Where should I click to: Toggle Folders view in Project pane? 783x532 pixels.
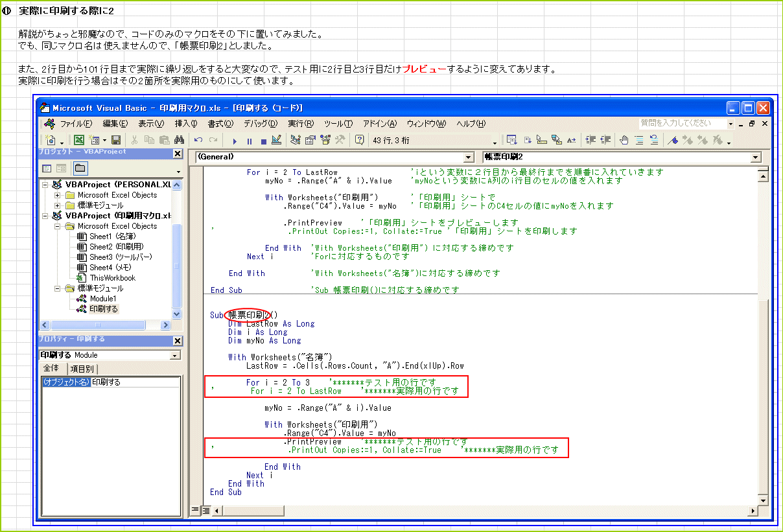pyautogui.click(x=79, y=168)
